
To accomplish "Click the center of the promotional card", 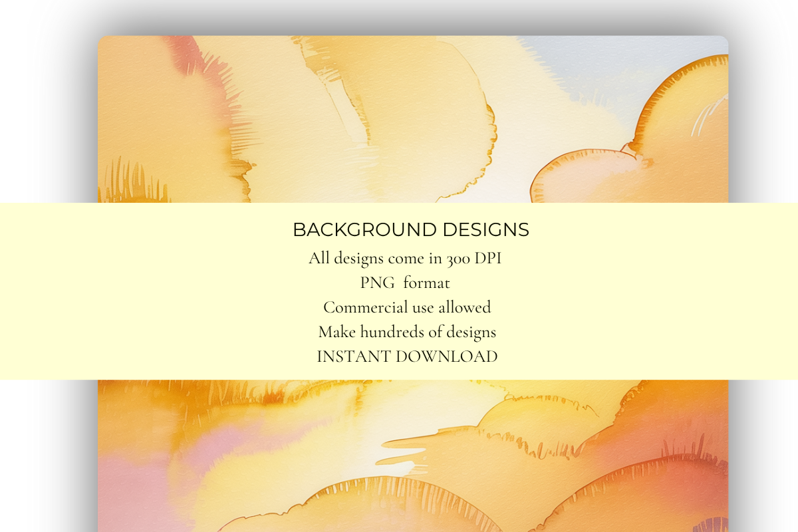I will click(412, 286).
